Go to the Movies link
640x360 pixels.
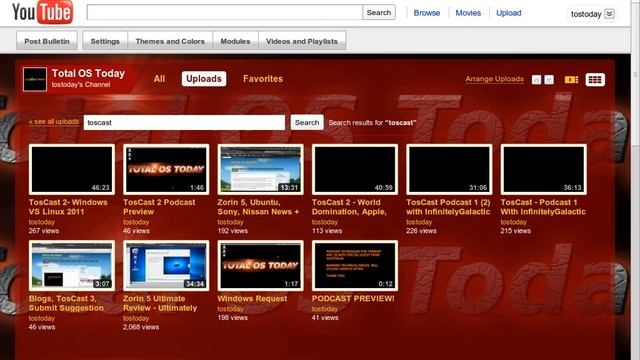click(x=468, y=13)
